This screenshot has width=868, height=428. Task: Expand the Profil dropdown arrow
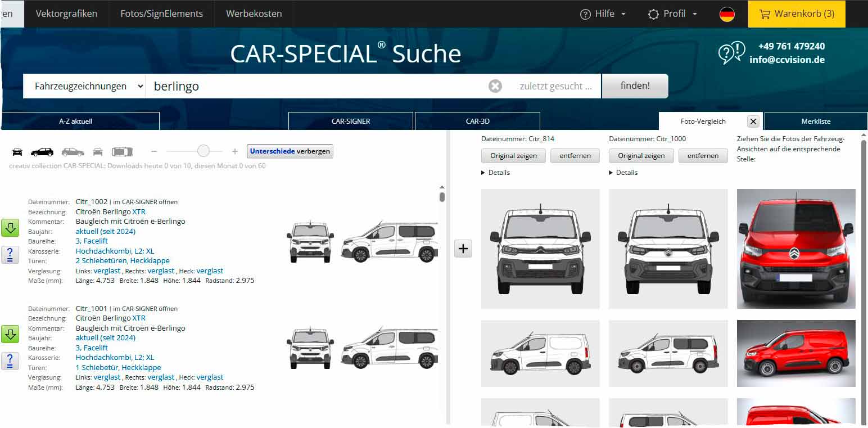click(695, 14)
